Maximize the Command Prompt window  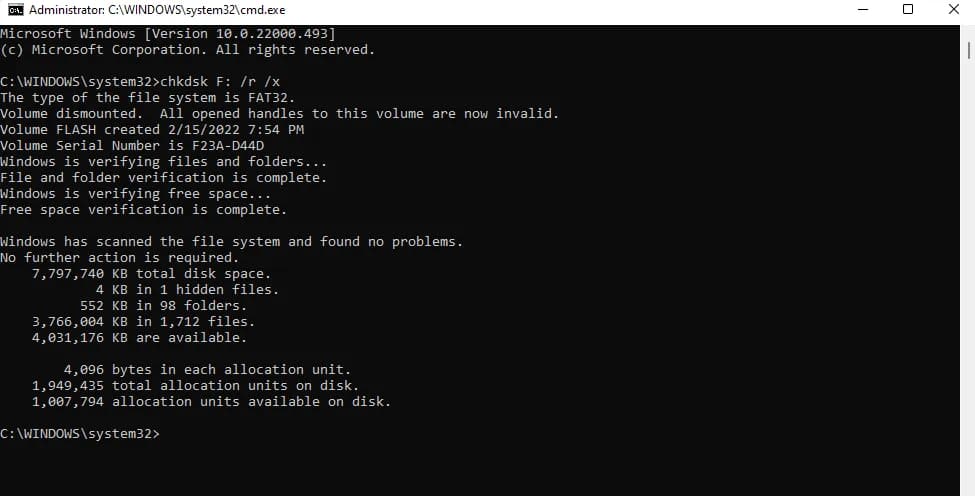(908, 10)
